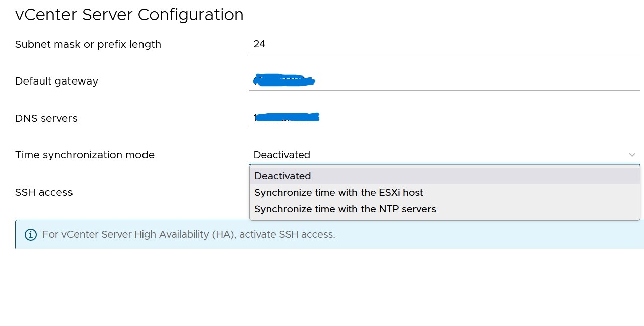
Task: Click the SSH access label
Action: (x=44, y=192)
